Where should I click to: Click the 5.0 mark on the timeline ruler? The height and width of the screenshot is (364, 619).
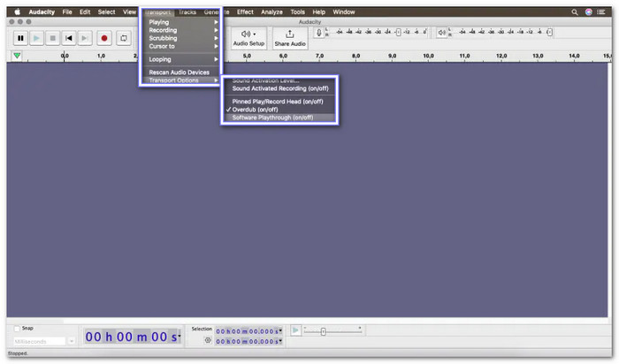pos(247,56)
